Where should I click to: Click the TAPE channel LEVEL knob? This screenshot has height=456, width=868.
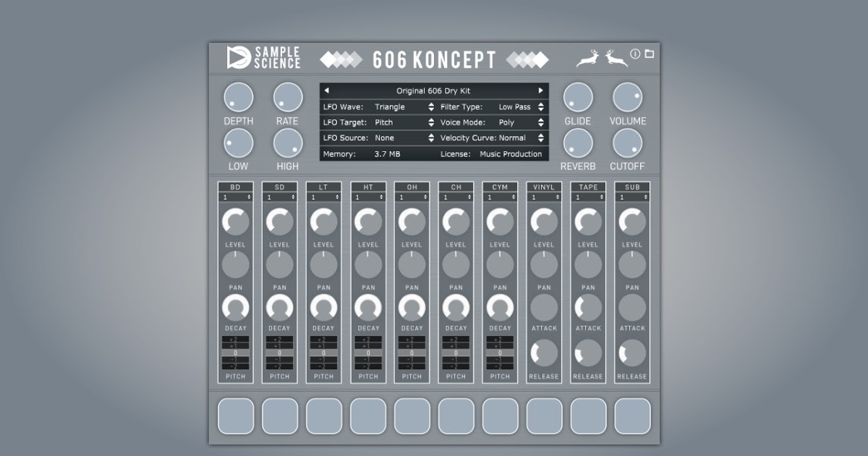pyautogui.click(x=588, y=221)
